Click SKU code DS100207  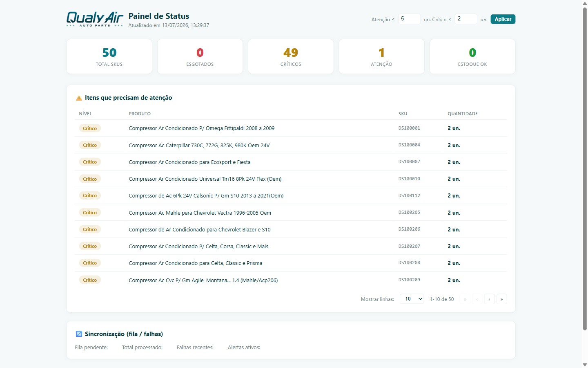click(x=409, y=247)
